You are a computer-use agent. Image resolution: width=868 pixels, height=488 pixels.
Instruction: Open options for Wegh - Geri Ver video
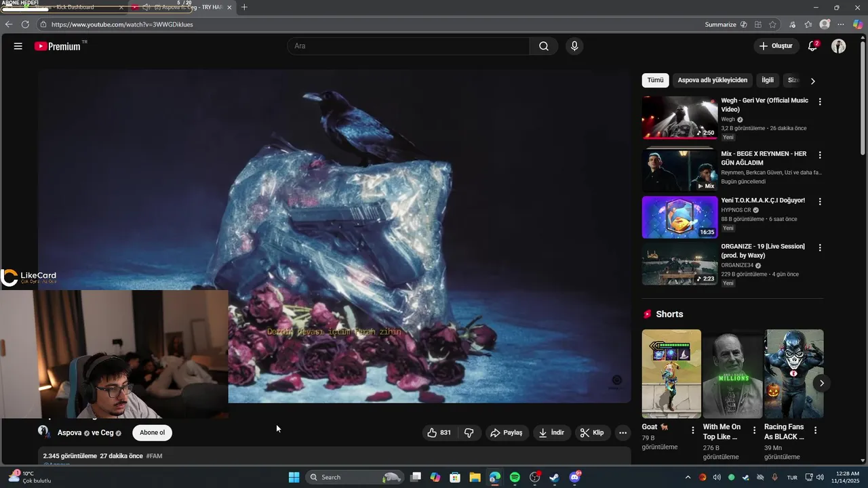[820, 102]
